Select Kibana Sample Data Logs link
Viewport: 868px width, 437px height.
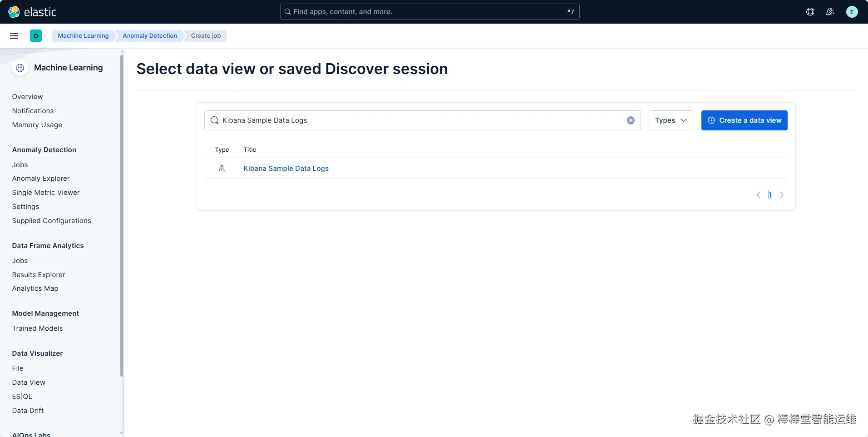point(286,169)
